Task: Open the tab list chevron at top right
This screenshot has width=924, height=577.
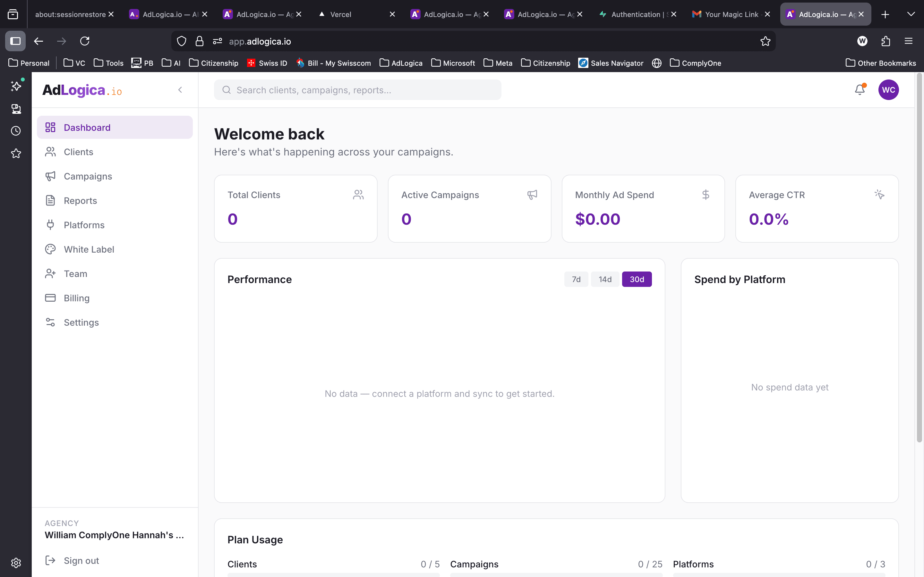Action: (x=911, y=14)
